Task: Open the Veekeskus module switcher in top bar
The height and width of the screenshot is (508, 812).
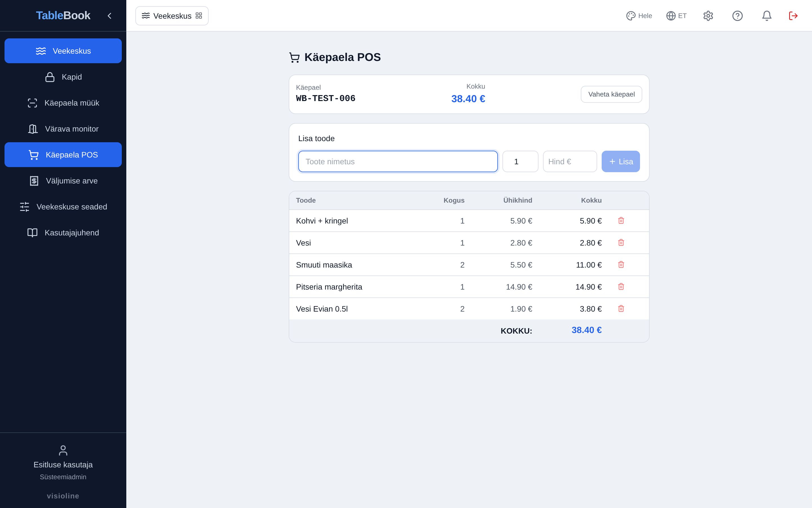Action: 172,16
